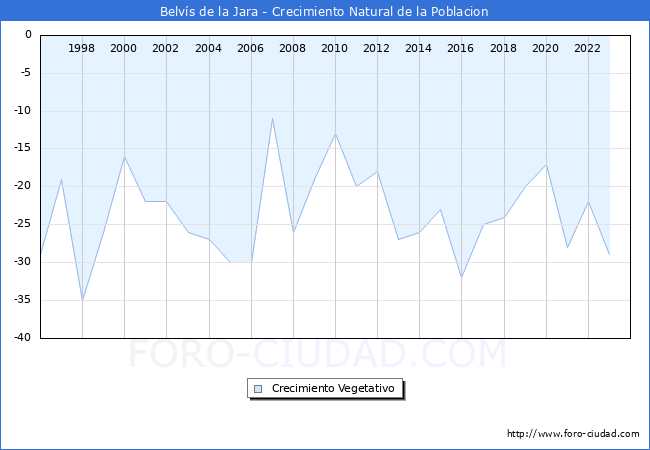Select the 2010 year label
650x450 pixels.
[334, 48]
